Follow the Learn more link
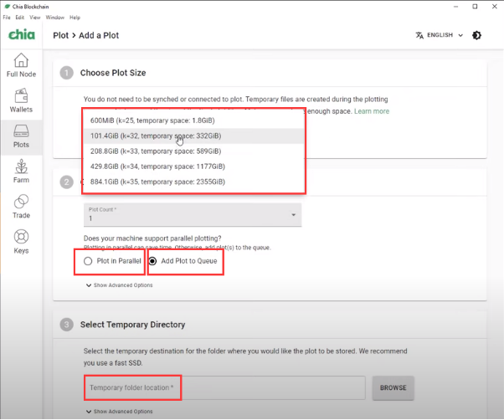The width and height of the screenshot is (504, 420). (372, 111)
